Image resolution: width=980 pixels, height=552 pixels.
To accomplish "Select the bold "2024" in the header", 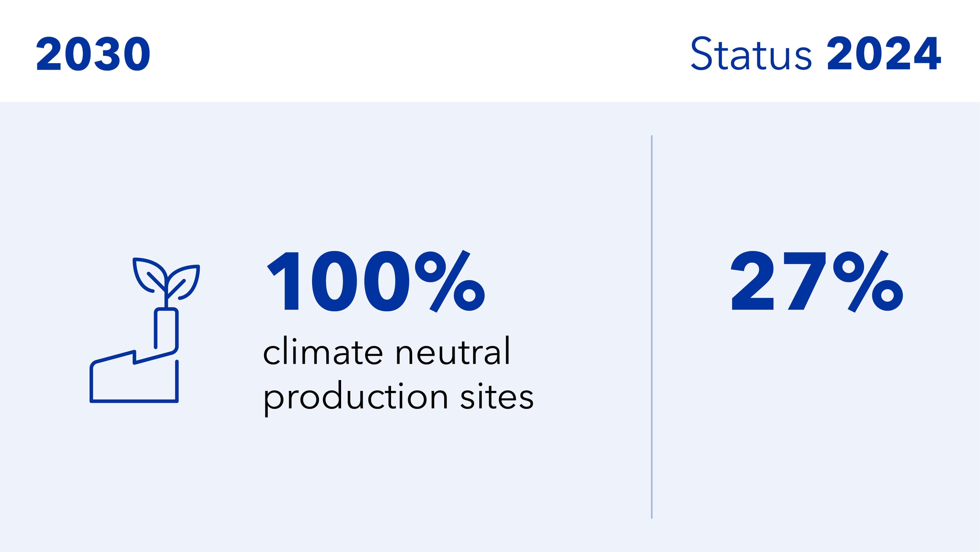I will [883, 54].
